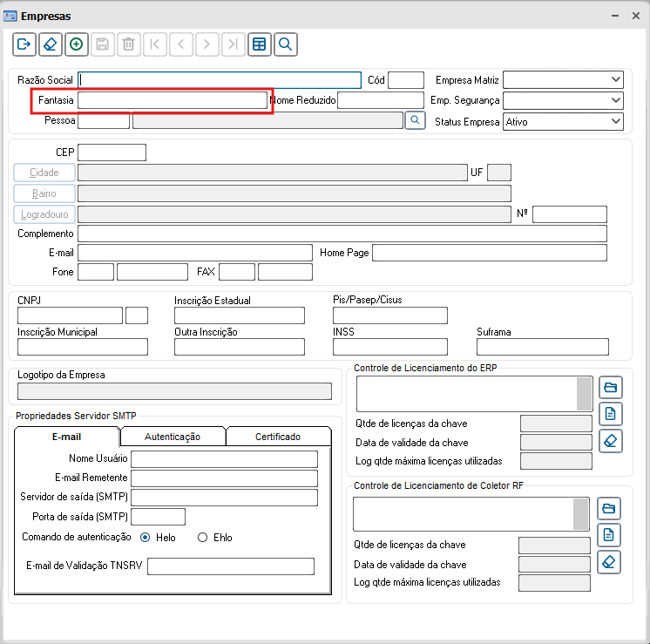Select the Helo authentication command option
The width and height of the screenshot is (650, 644).
[x=146, y=538]
